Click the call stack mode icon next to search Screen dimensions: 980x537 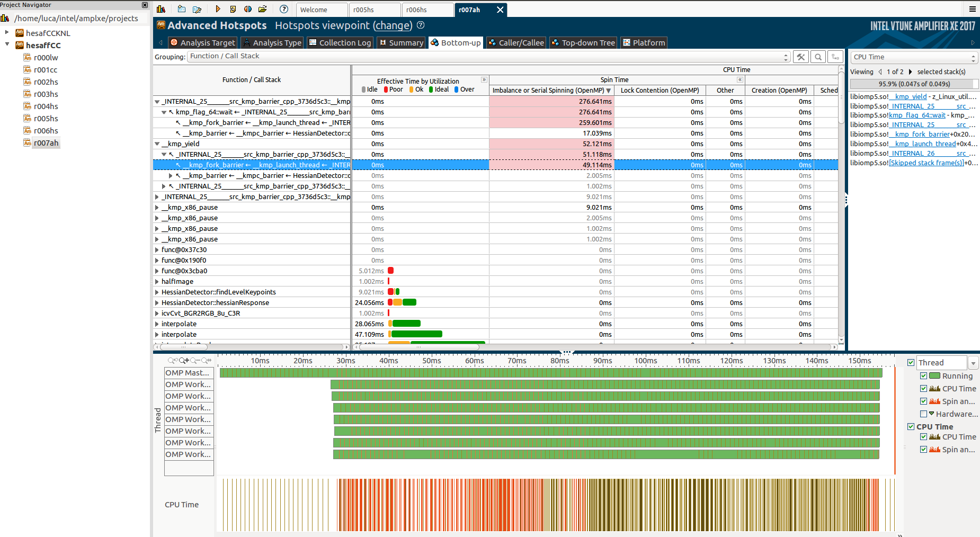(x=835, y=57)
